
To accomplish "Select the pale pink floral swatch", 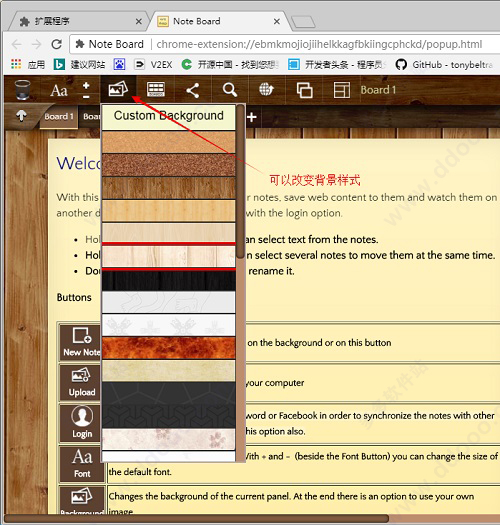I will tap(168, 439).
